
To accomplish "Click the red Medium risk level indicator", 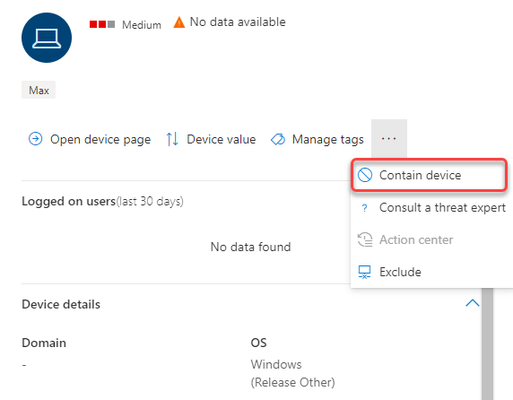I will tap(102, 24).
